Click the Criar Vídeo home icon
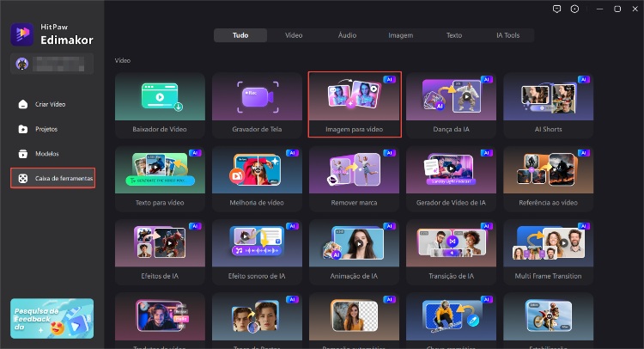Screen dimensions: 644x349 tap(23, 104)
